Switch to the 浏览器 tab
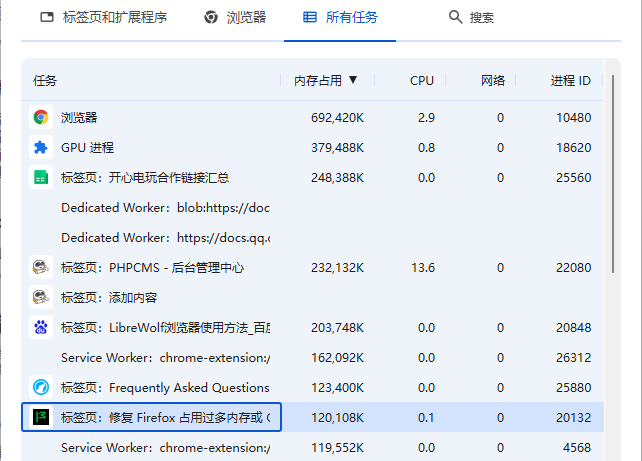Image resolution: width=642 pixels, height=461 pixels. pos(235,18)
